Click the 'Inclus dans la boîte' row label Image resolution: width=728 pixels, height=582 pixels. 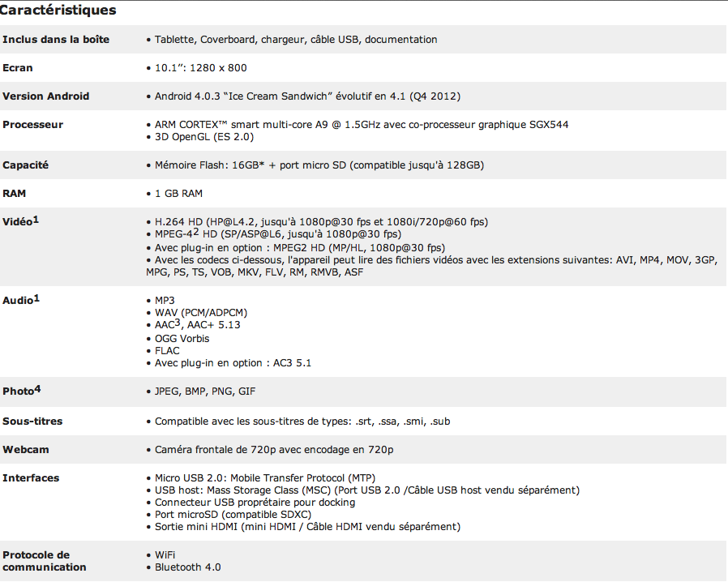tap(56, 40)
